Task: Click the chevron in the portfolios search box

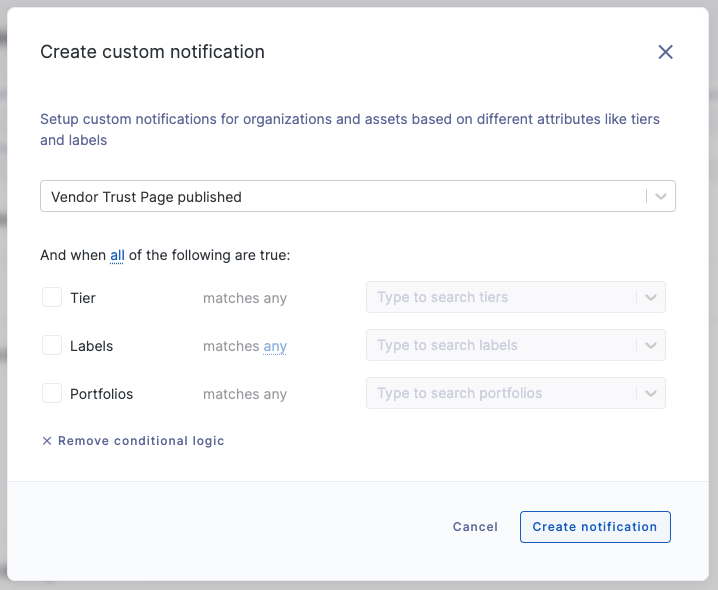Action: 651,393
